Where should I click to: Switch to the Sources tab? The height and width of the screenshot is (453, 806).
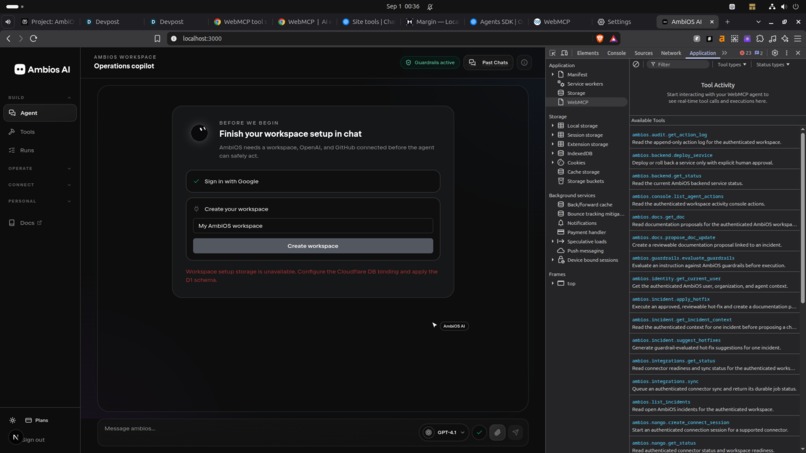pyautogui.click(x=643, y=53)
